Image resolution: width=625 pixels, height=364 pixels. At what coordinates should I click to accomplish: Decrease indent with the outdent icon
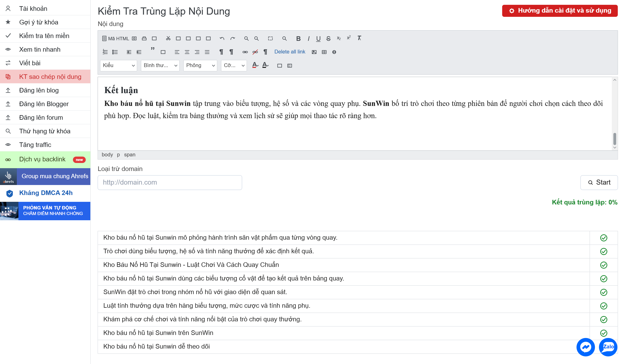click(x=129, y=52)
